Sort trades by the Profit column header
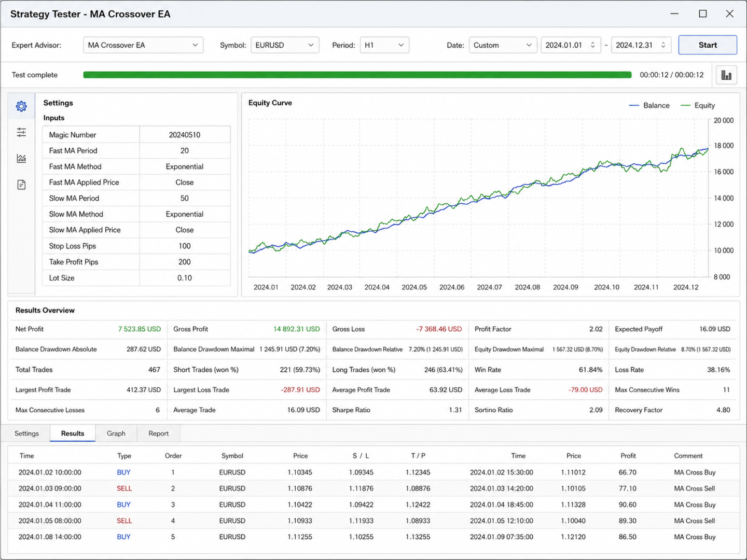747x560 pixels. click(x=628, y=456)
